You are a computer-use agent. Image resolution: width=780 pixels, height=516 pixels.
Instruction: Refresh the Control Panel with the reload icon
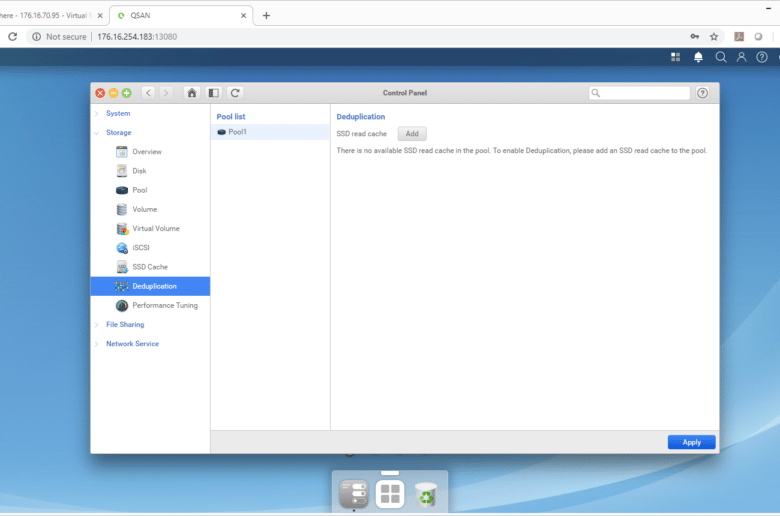235,93
